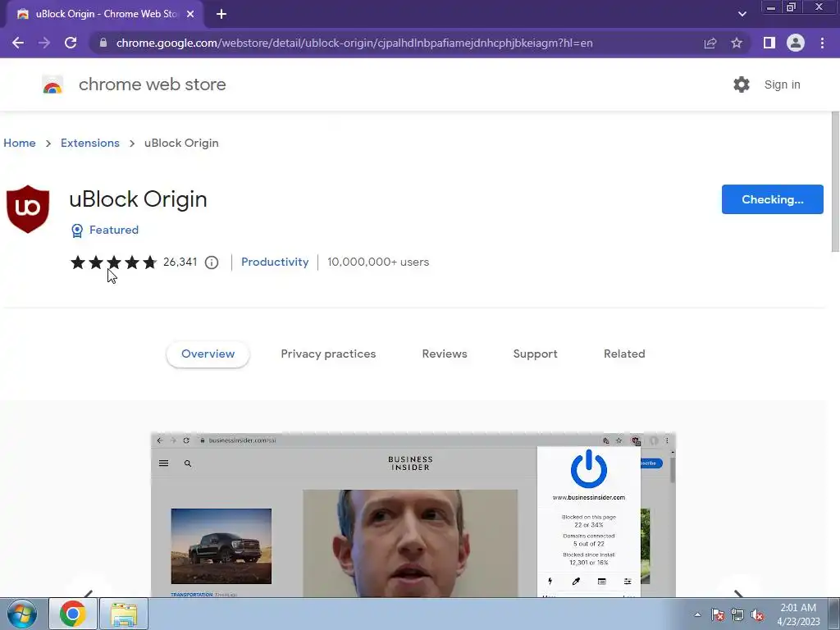
Task: Click the network tray icon
Action: (737, 614)
